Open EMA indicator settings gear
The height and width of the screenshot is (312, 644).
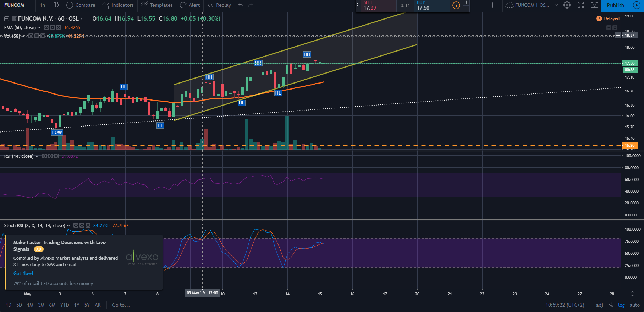pos(53,27)
